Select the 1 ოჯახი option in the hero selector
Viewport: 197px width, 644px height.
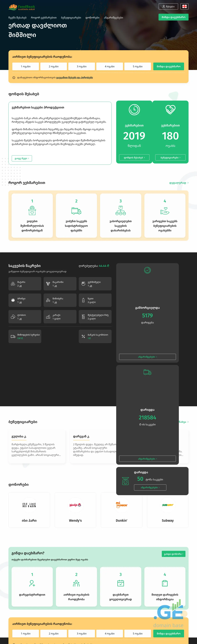pos(26,67)
